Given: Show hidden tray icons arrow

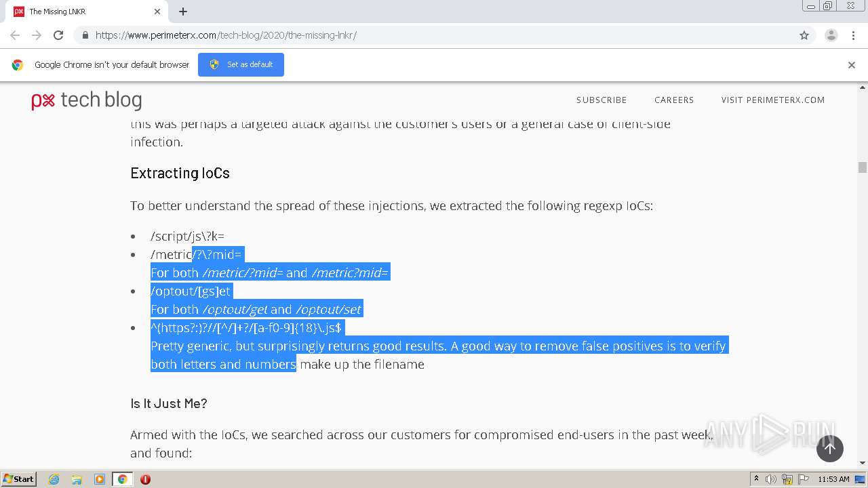Looking at the screenshot, I should pos(756,479).
